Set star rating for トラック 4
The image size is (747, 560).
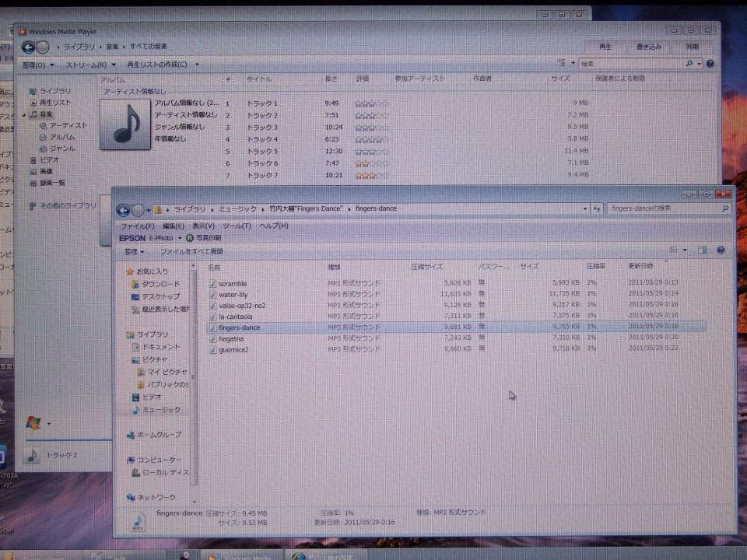372,139
